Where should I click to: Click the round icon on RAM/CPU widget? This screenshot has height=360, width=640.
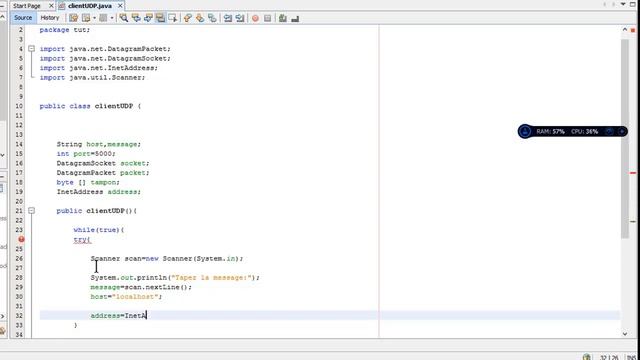pyautogui.click(x=525, y=131)
